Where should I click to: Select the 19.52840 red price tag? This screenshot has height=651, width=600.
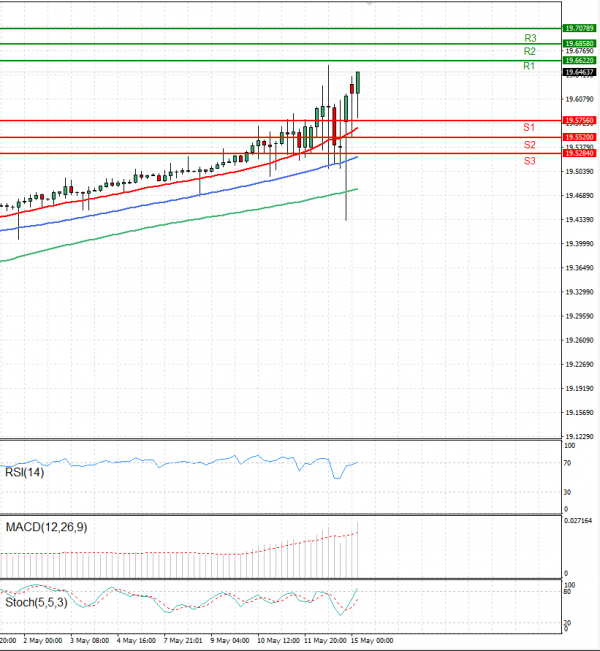coord(580,153)
